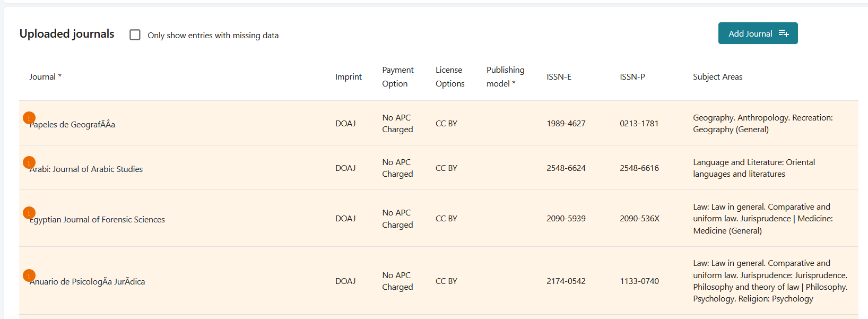
Task: Click DOAJ imprint in Papeles de Geografía row
Action: click(345, 124)
